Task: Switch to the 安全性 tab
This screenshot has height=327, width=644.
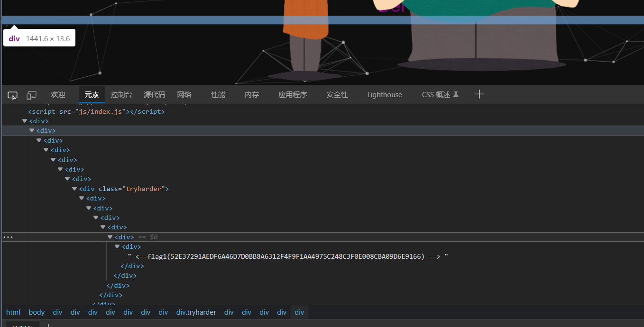Action: click(x=337, y=95)
